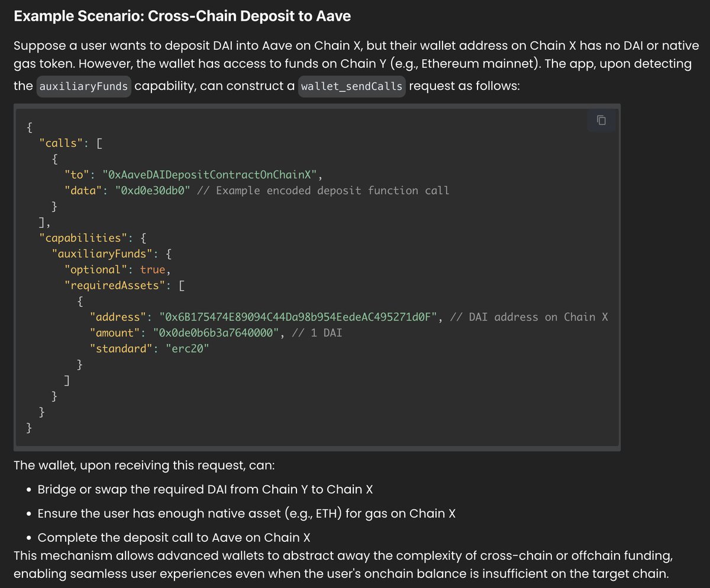Click the comment "DAI address on Chain X"
The width and height of the screenshot is (710, 588).
(x=529, y=317)
